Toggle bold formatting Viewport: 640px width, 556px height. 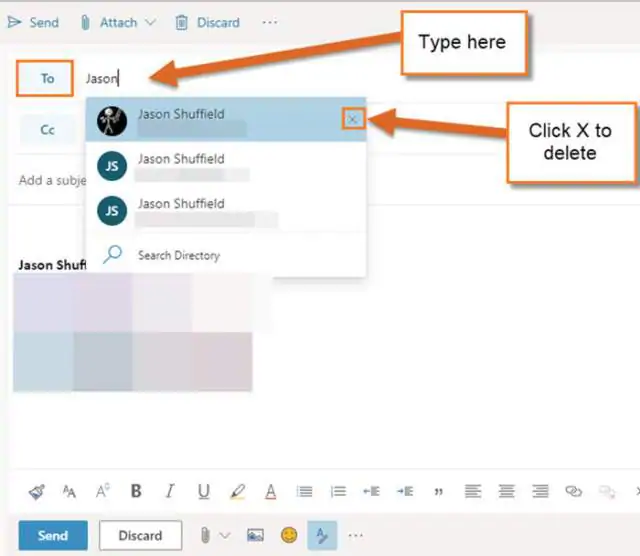tap(136, 491)
